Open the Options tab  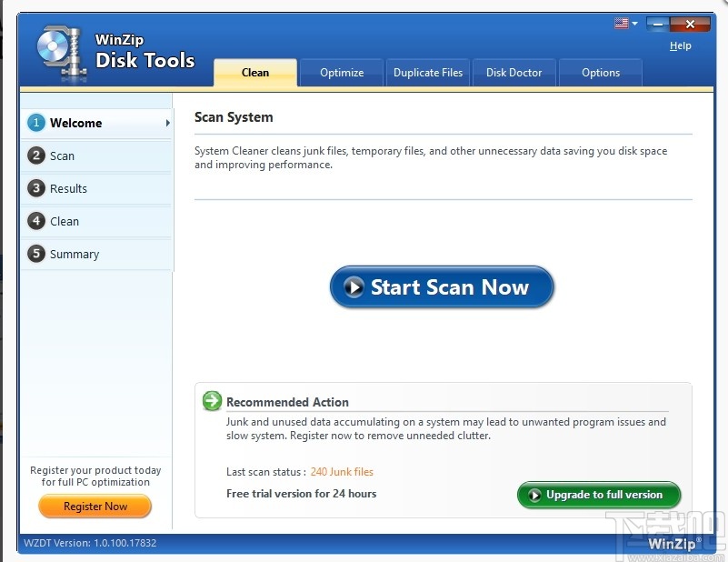[x=600, y=73]
